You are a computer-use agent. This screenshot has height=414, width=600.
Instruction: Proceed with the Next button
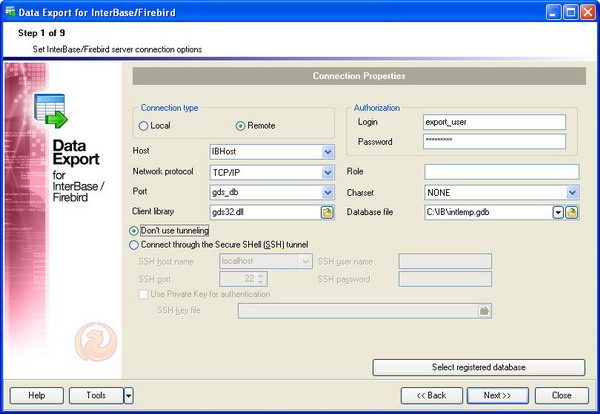click(497, 396)
